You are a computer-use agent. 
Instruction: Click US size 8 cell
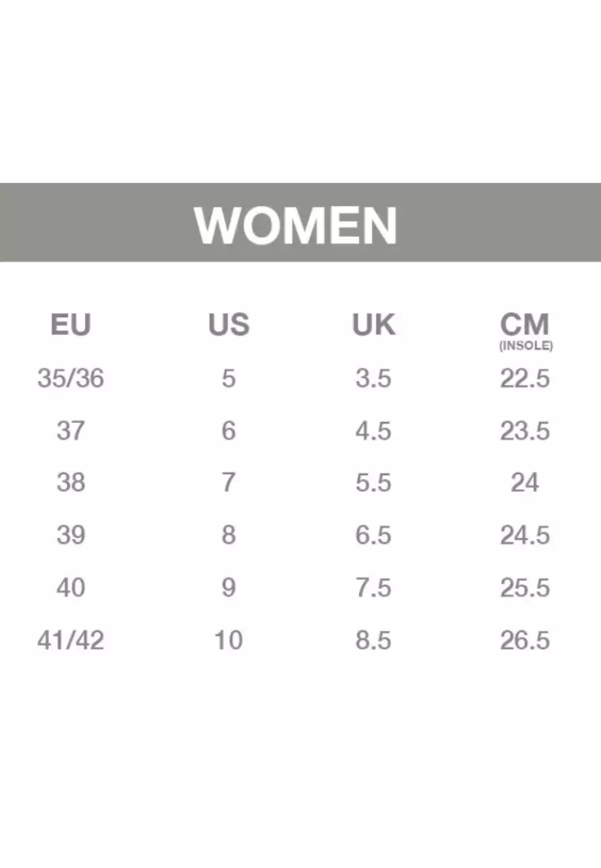(x=229, y=535)
